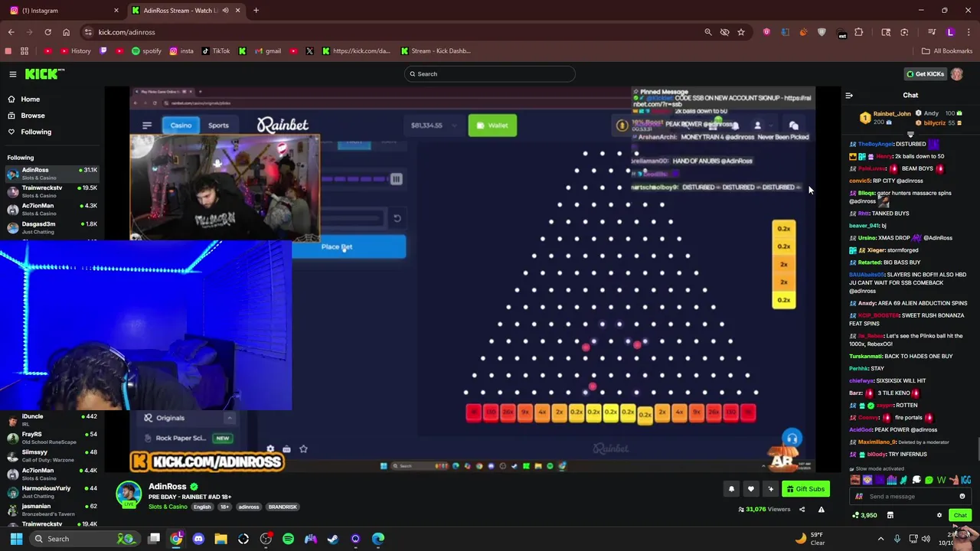Open the KICKs shop icon
Viewport: 980px width, 551px height.
(x=890, y=515)
